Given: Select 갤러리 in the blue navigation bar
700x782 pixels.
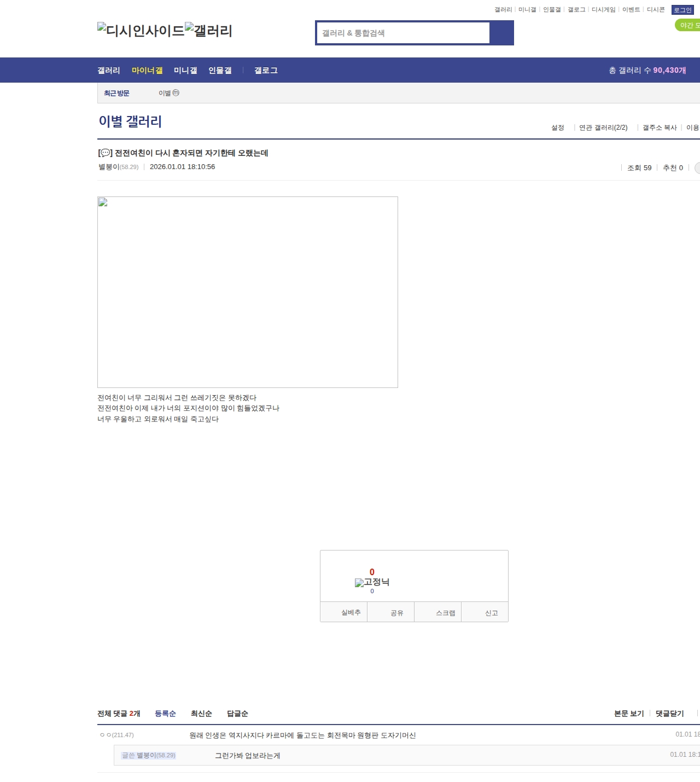Looking at the screenshot, I should click(109, 71).
